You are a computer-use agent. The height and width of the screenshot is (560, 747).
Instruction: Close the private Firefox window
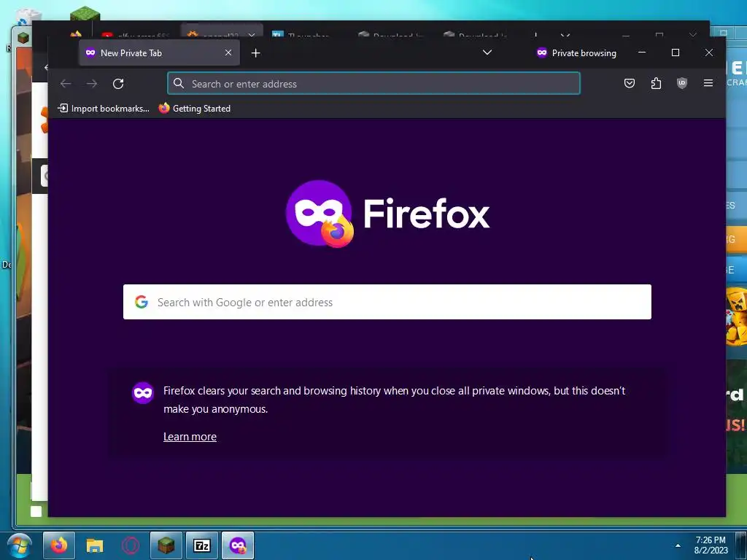tap(708, 52)
